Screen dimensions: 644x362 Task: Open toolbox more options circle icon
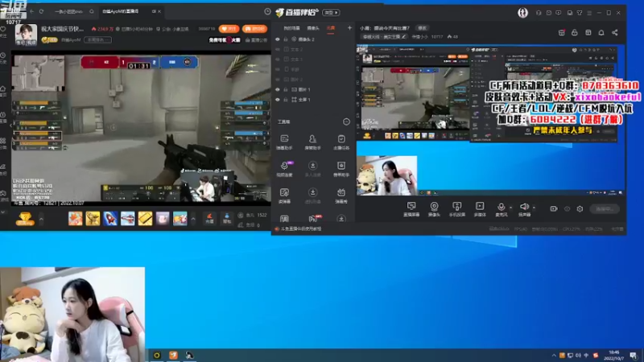[346, 121]
